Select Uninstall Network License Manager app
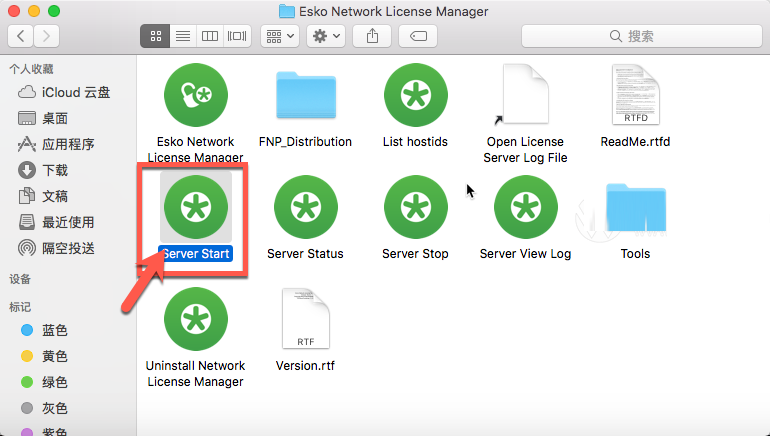The image size is (770, 436). [195, 319]
